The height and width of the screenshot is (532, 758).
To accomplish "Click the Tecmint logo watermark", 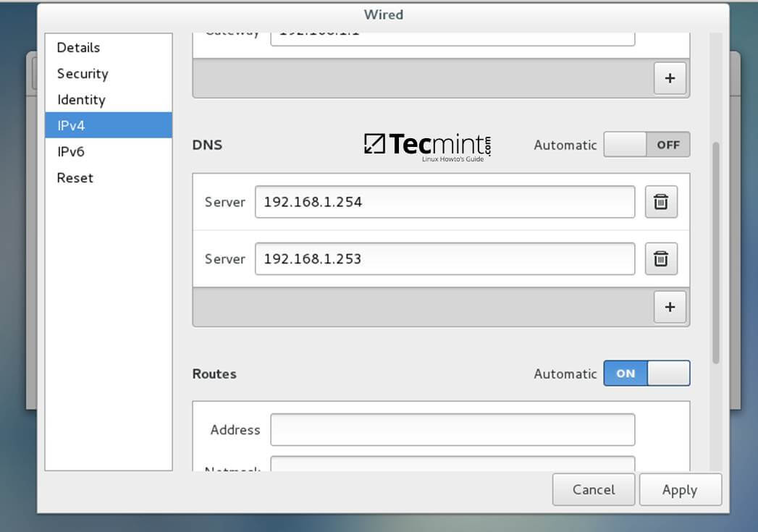I will coord(427,145).
